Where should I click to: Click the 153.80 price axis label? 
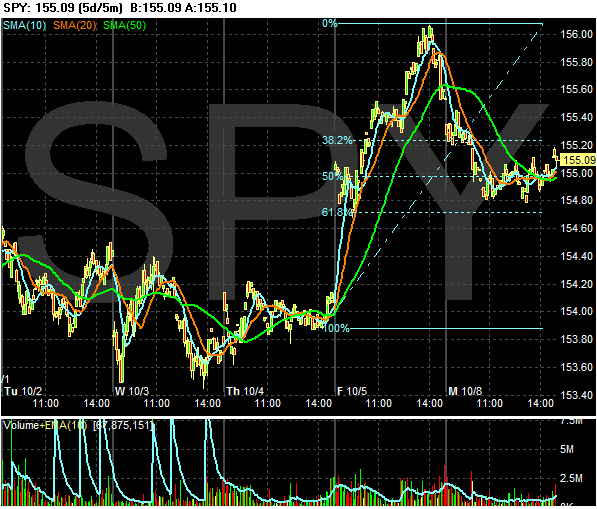pyautogui.click(x=576, y=339)
